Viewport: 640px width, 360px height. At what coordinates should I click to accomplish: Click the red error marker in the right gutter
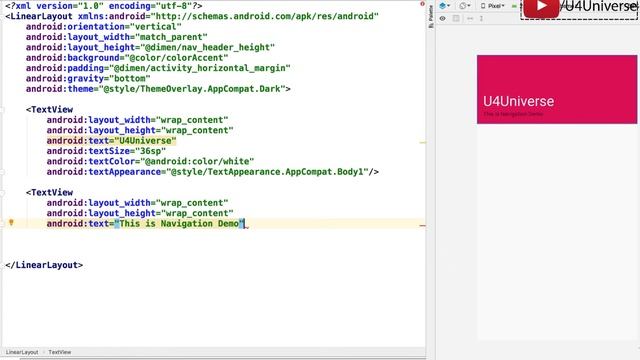[422, 225]
